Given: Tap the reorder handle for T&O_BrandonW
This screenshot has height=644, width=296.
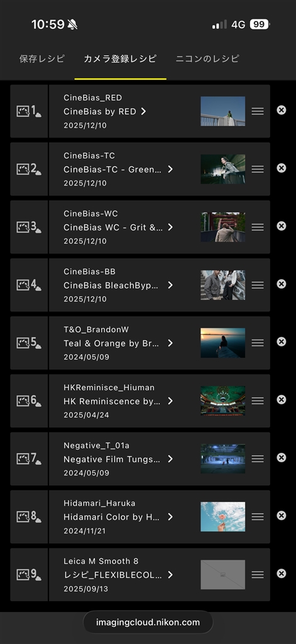Looking at the screenshot, I should [x=258, y=343].
